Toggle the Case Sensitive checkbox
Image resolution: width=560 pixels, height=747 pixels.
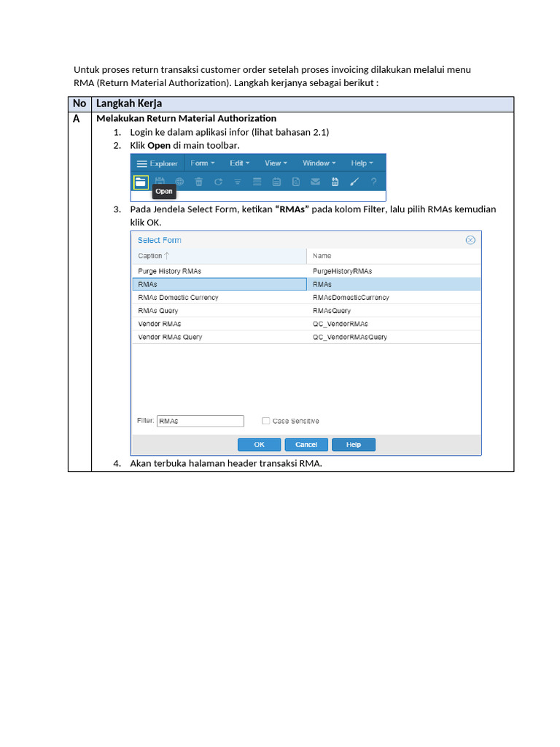[265, 421]
